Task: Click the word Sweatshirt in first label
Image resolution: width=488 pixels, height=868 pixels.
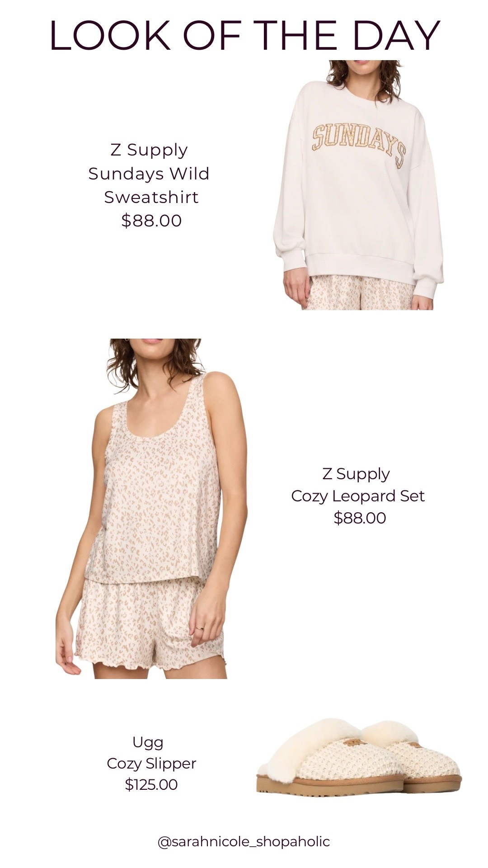Action: 151,197
